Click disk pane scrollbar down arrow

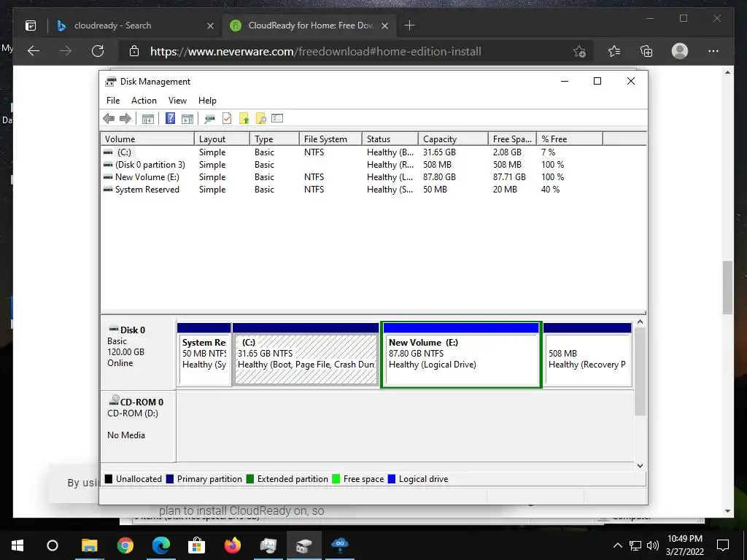[x=640, y=466]
